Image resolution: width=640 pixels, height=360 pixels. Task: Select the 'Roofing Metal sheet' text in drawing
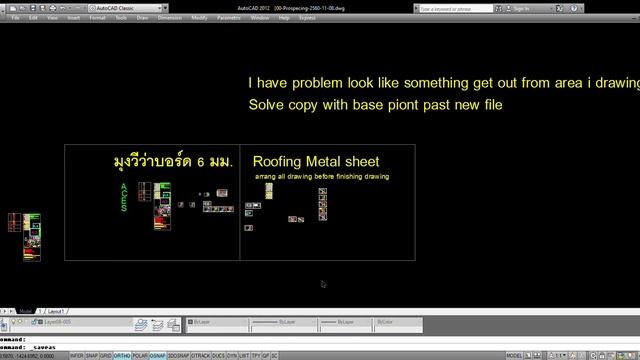coord(316,162)
